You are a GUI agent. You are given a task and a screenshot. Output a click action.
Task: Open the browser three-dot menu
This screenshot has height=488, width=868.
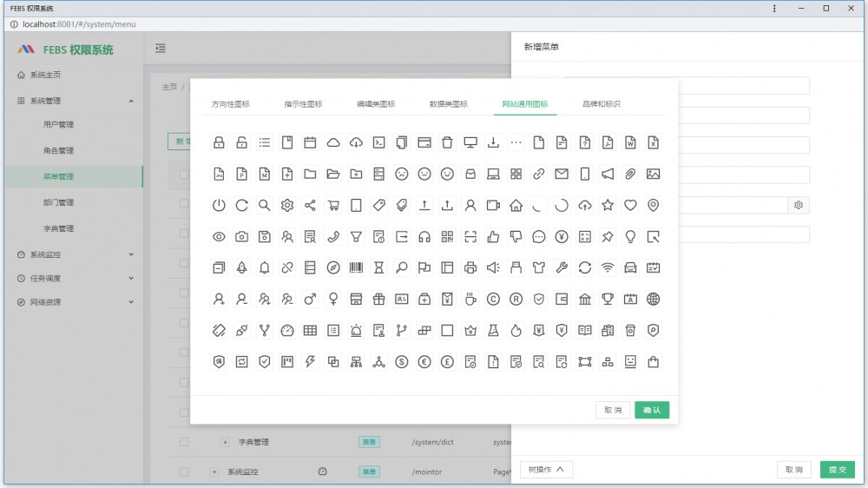pos(774,9)
